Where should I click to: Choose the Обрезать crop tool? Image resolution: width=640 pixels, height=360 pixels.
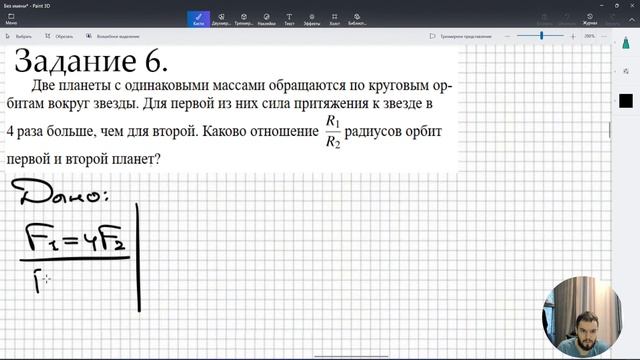coord(59,36)
